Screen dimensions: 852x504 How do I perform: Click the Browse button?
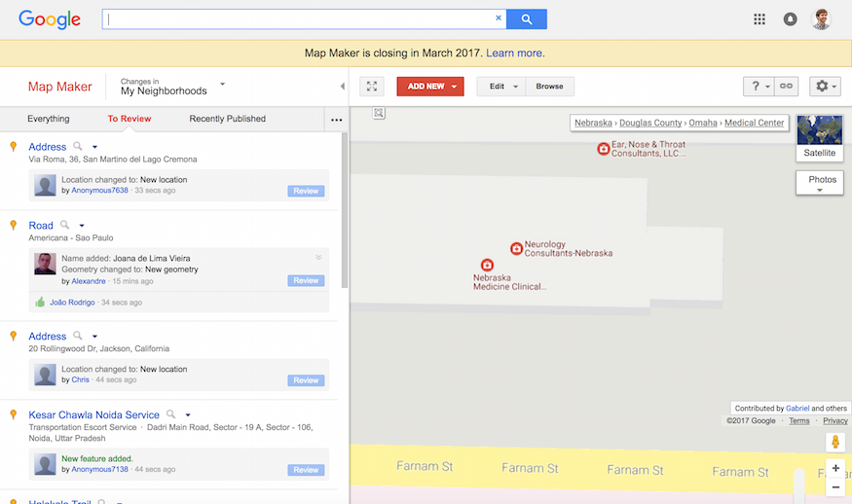[549, 87]
